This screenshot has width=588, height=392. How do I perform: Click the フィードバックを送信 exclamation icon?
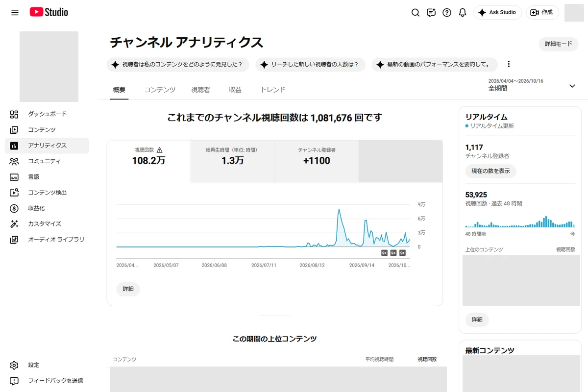(14, 381)
